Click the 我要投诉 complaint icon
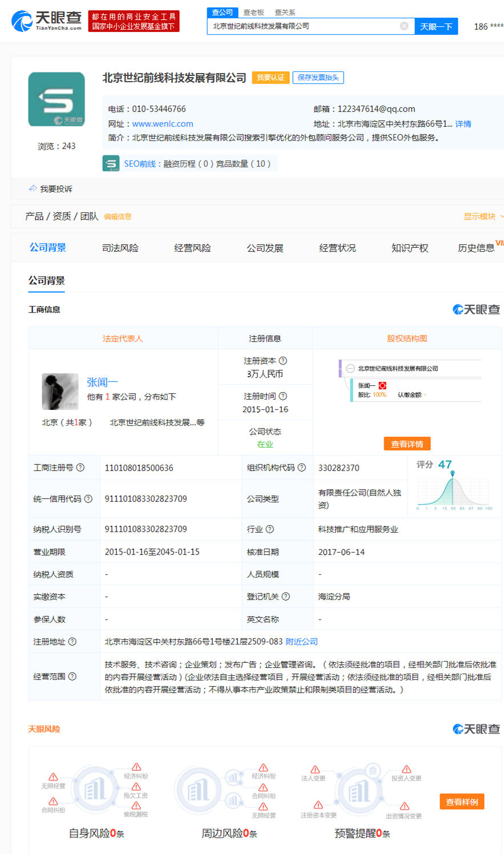 33,188
